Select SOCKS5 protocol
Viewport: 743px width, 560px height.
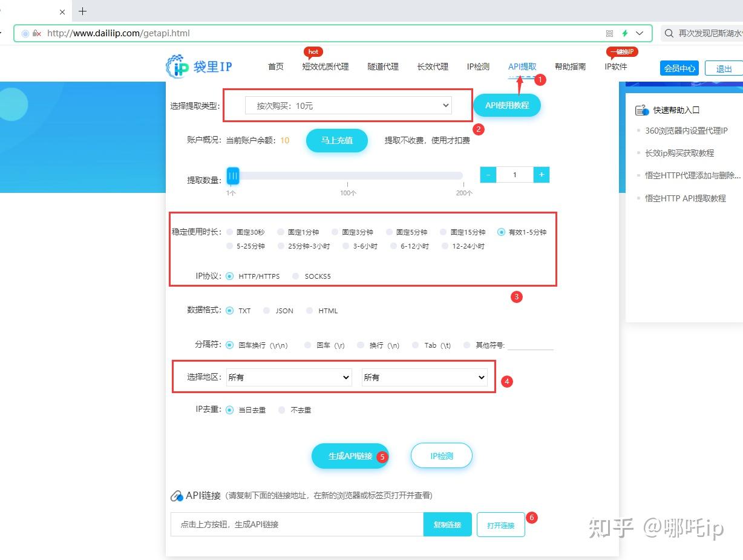click(x=296, y=276)
